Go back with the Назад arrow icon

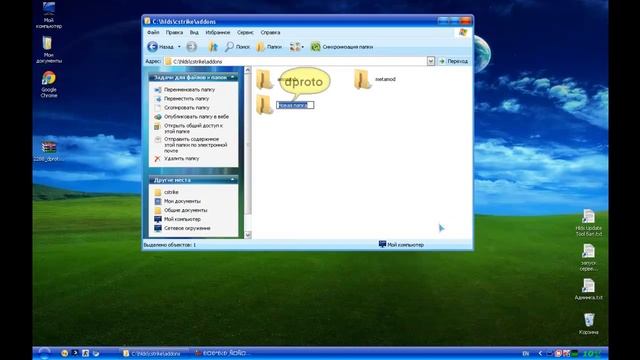click(152, 47)
